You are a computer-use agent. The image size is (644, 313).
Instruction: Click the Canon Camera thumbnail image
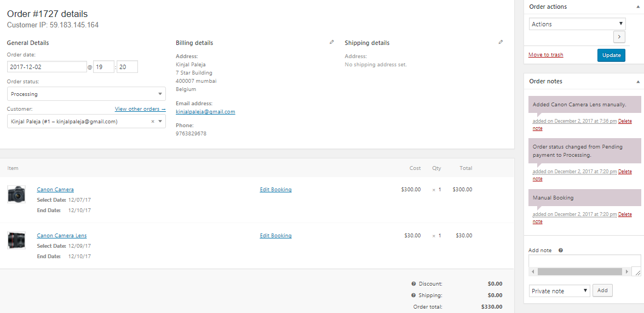16,194
